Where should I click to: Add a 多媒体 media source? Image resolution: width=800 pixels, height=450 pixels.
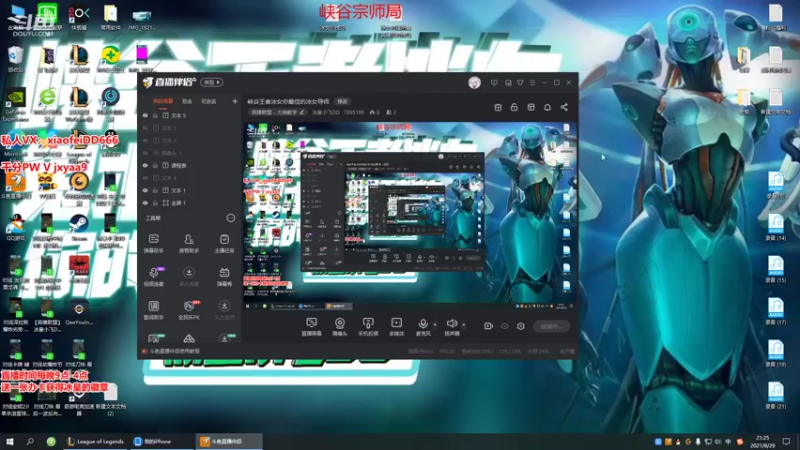(396, 327)
